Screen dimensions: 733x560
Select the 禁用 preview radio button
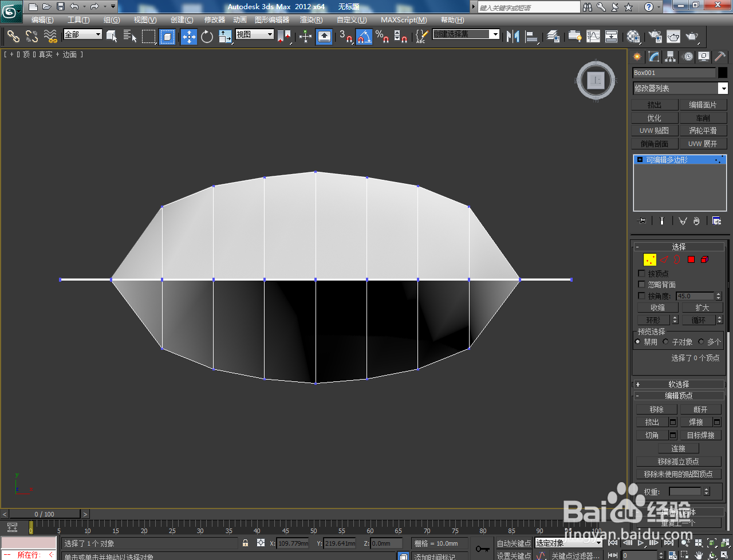click(x=637, y=342)
